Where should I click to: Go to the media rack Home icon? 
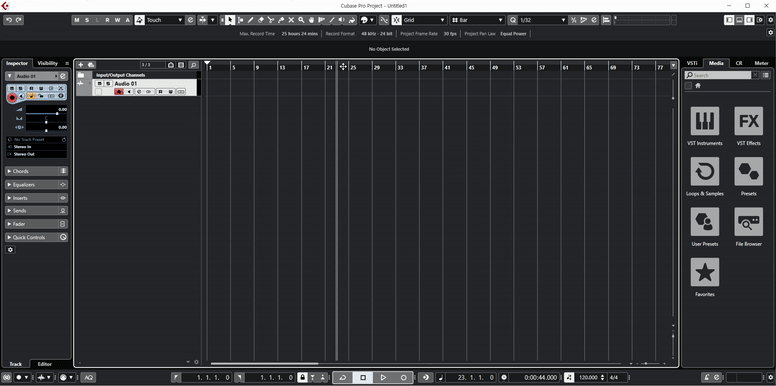point(698,86)
